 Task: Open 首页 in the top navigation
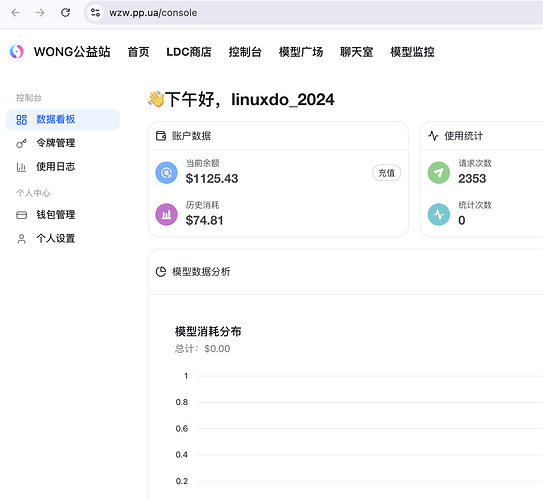point(138,52)
